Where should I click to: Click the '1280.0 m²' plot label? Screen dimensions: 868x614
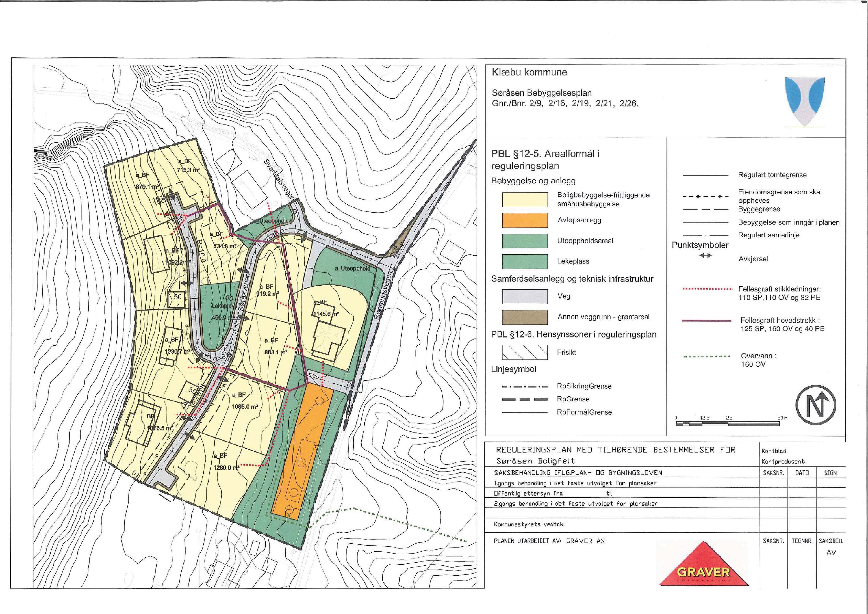pos(226,468)
